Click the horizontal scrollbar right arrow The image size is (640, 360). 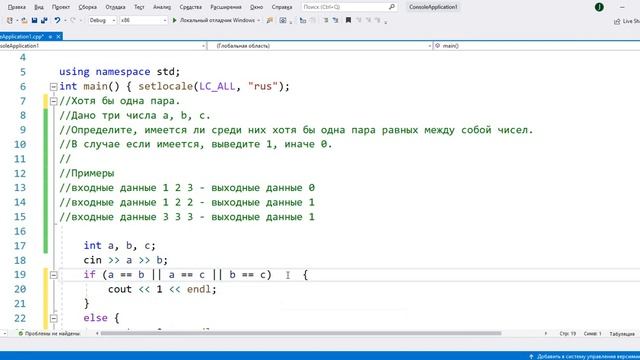pyautogui.click(x=546, y=333)
